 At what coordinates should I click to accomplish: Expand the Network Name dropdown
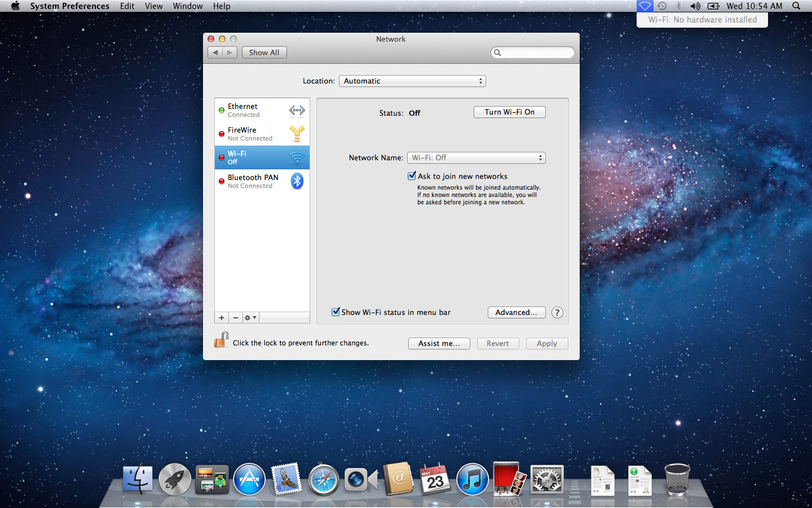[476, 158]
